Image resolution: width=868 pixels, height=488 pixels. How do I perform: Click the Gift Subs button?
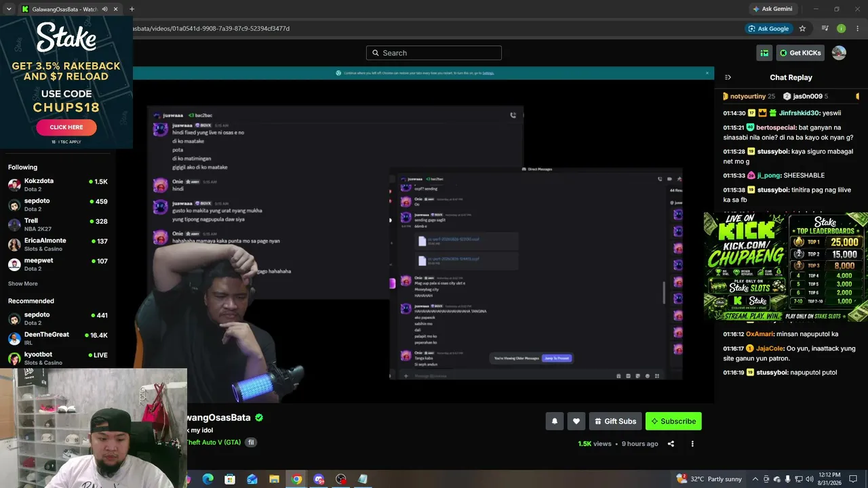(616, 421)
